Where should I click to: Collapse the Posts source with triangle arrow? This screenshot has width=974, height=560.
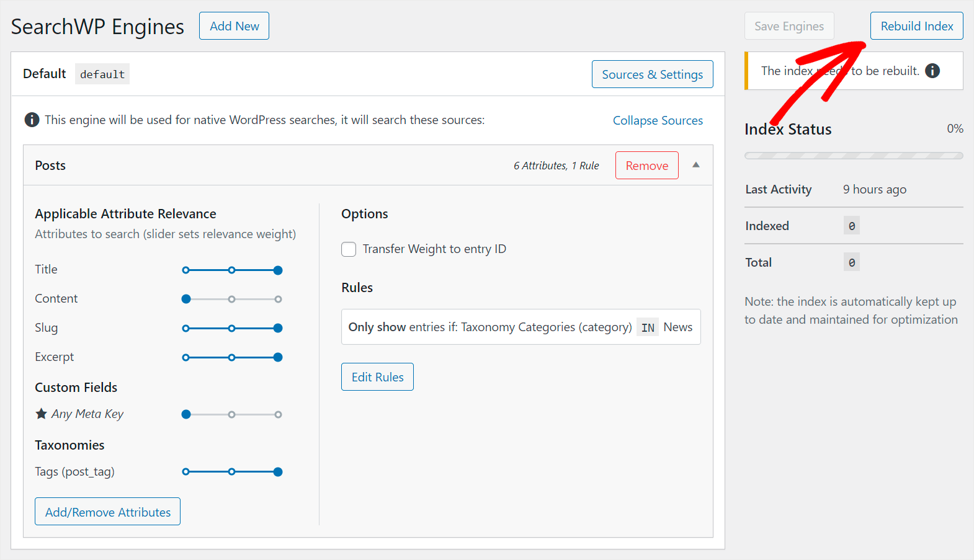pyautogui.click(x=696, y=165)
